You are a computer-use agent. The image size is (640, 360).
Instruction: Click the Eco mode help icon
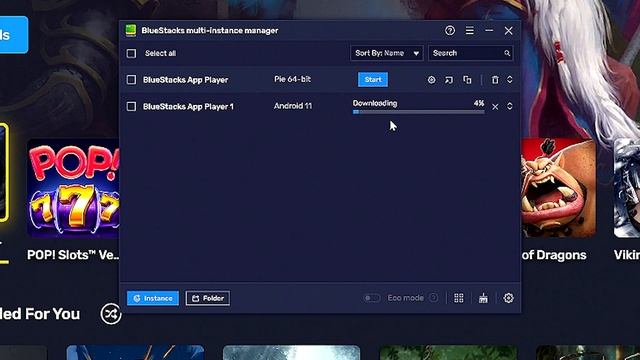tap(433, 298)
